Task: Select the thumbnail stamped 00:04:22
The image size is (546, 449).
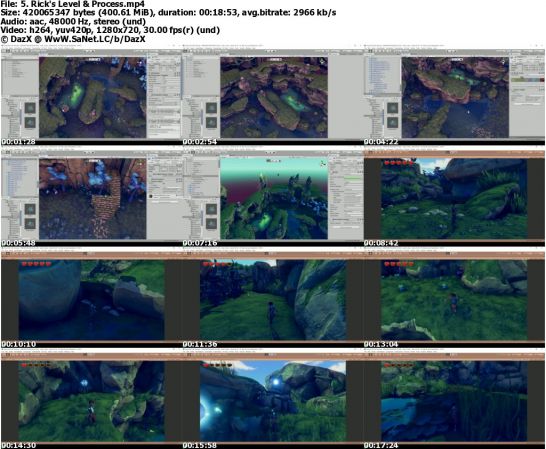Action: (454, 95)
